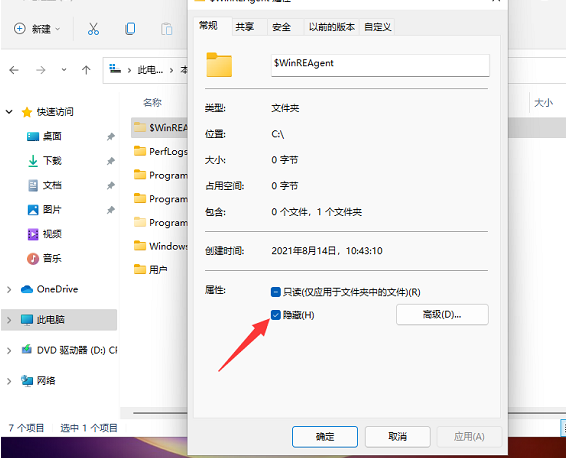The height and width of the screenshot is (458, 566).
Task: Click the pin icon beside 文档
Action: pyautogui.click(x=110, y=186)
